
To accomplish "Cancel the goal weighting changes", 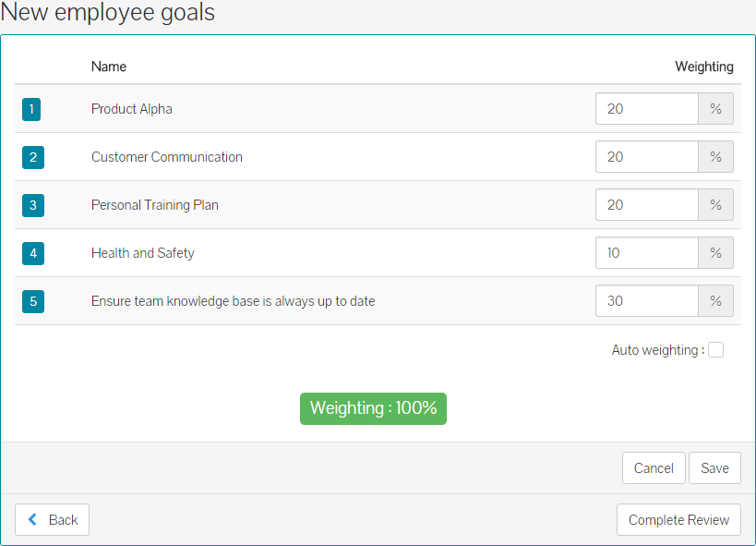I will pyautogui.click(x=654, y=468).
